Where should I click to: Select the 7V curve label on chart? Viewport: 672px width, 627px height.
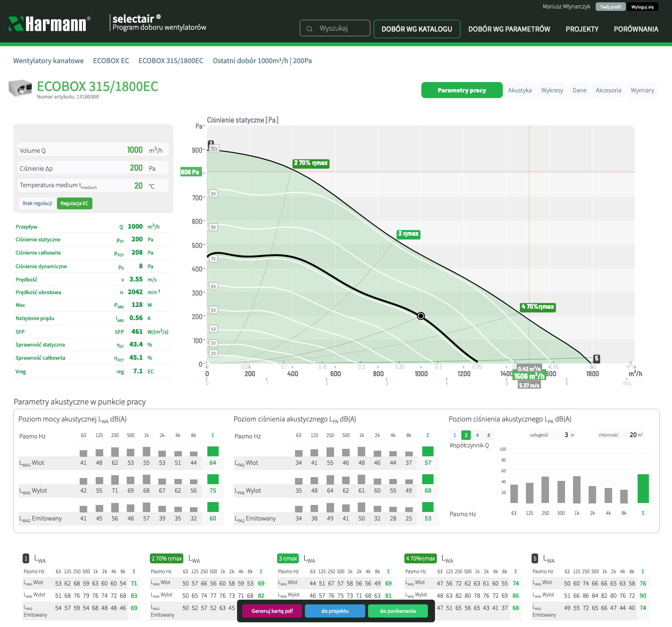[213, 259]
